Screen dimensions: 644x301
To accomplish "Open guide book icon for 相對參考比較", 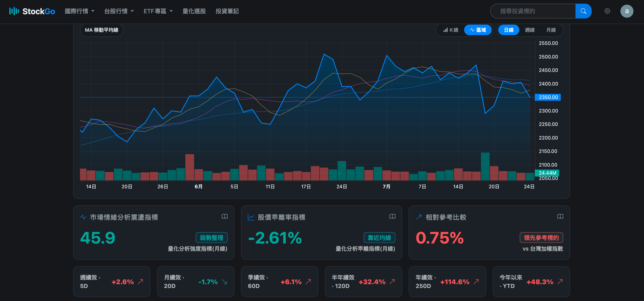I will pos(560,216).
